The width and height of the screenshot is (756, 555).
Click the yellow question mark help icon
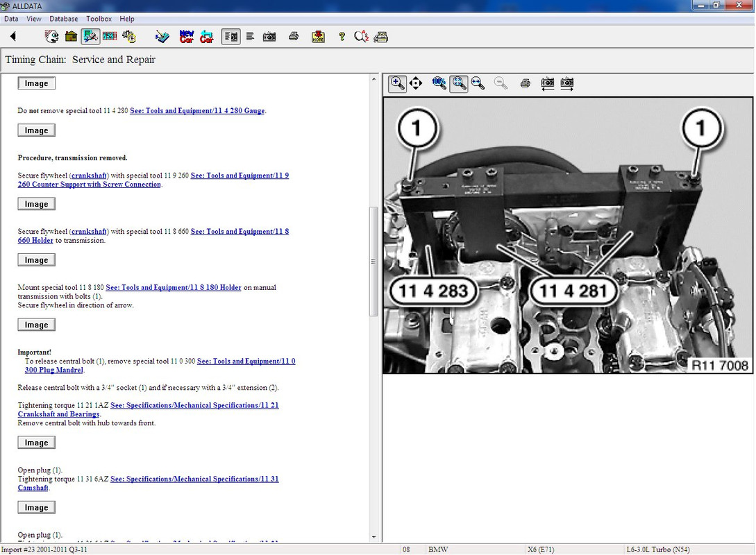(342, 37)
